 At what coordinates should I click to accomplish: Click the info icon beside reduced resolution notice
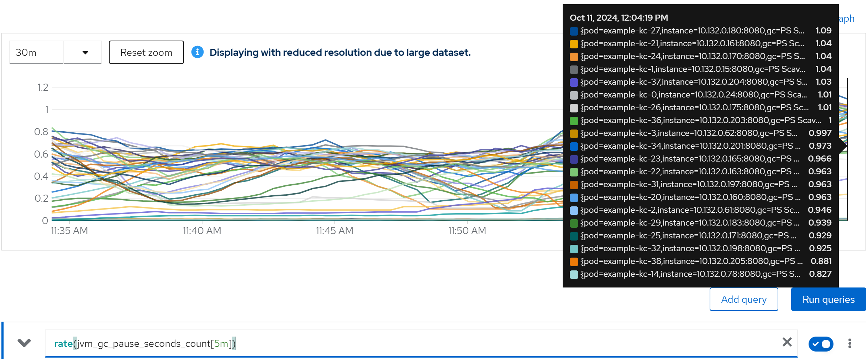click(x=198, y=52)
